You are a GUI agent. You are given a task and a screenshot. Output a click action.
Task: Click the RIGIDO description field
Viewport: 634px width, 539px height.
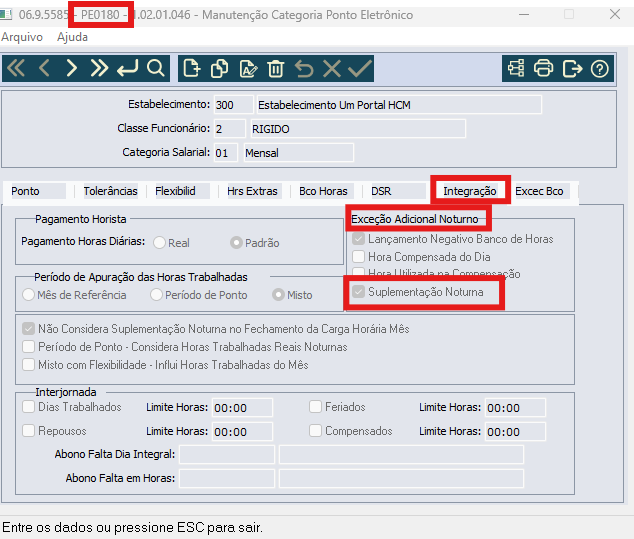tap(358, 129)
